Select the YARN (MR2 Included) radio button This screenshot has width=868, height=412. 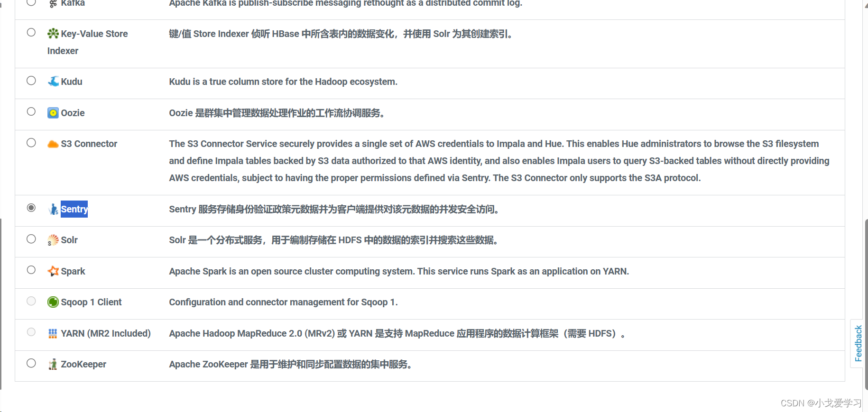[x=31, y=332]
